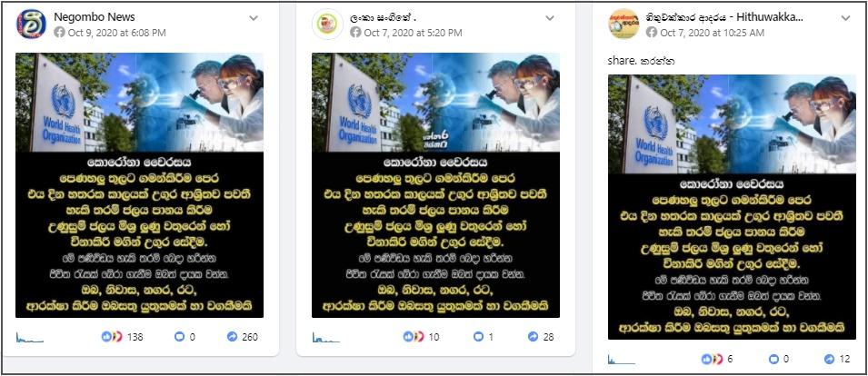Viewport: 868px width, 376px height.
Task: Open Negombo News page name link
Action: coord(95,17)
